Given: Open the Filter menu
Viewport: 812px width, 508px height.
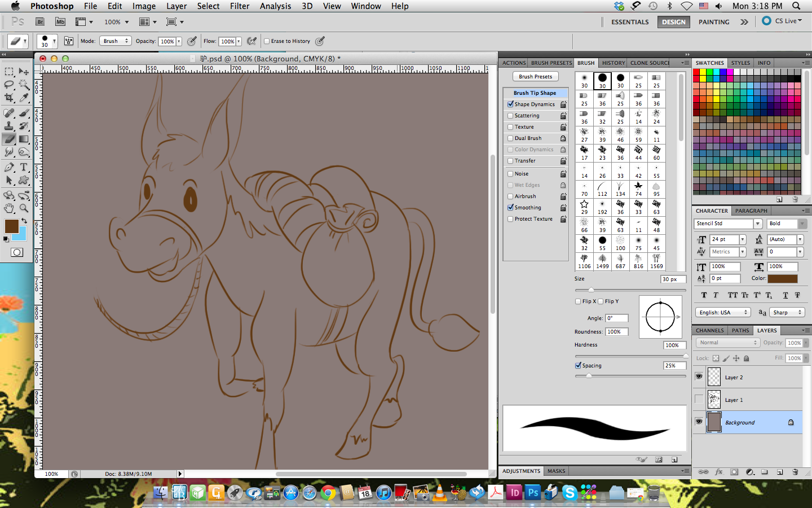Looking at the screenshot, I should pos(240,6).
